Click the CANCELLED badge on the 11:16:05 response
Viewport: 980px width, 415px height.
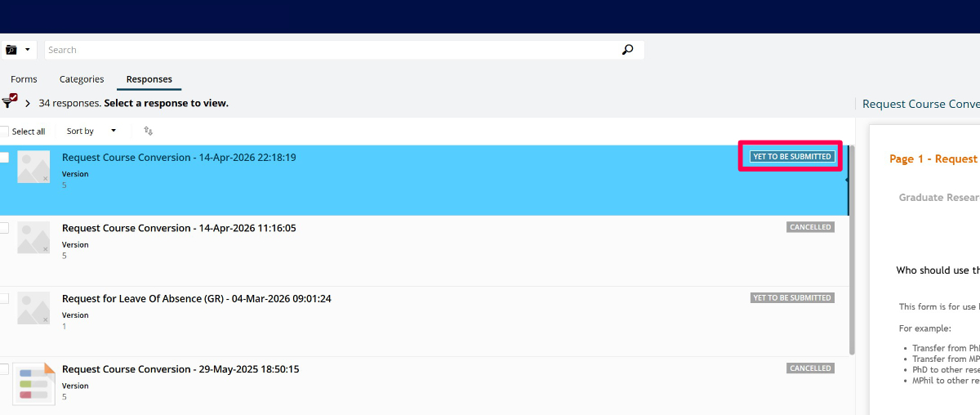[x=811, y=227]
